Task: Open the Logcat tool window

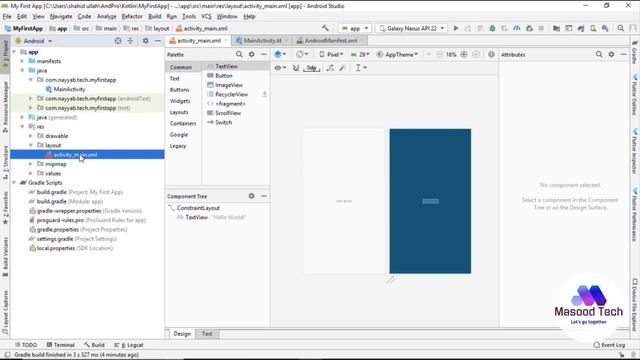Action: 129,345
